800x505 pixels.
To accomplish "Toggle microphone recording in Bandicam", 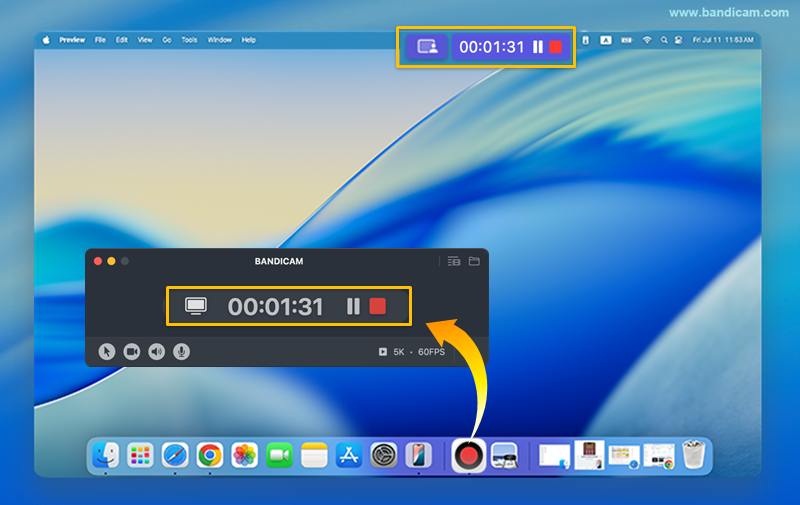I will [x=181, y=352].
